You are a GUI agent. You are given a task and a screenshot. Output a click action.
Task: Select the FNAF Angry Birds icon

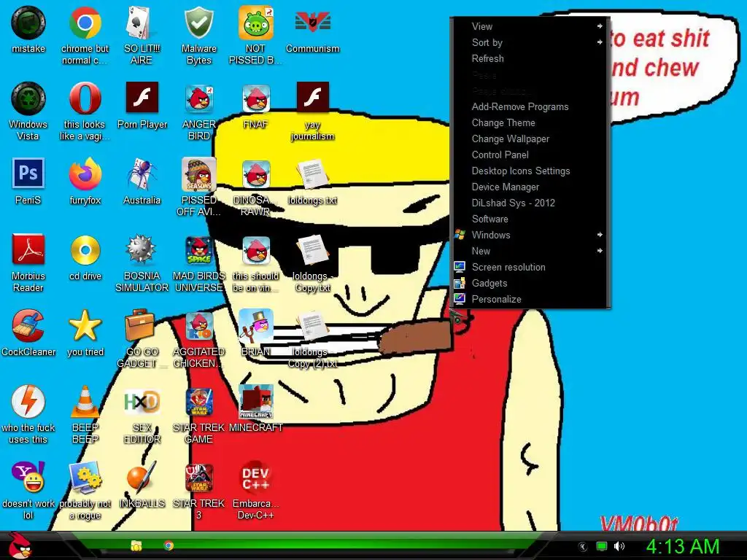click(256, 98)
